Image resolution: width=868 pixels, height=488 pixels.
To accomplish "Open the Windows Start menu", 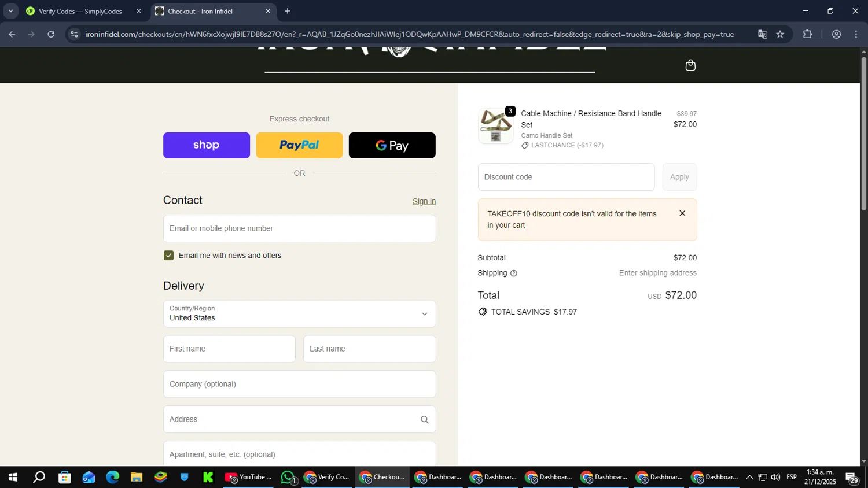I will pyautogui.click(x=12, y=477).
